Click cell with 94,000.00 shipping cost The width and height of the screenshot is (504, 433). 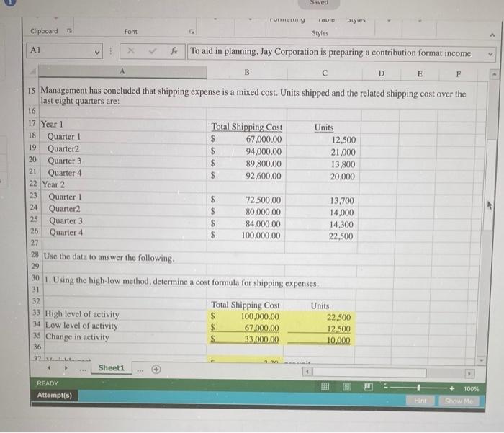pyautogui.click(x=246, y=151)
